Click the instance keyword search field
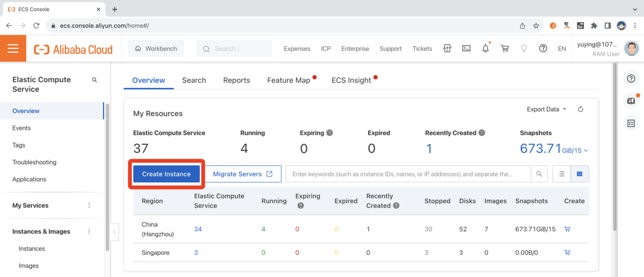The width and height of the screenshot is (644, 277). (x=408, y=174)
